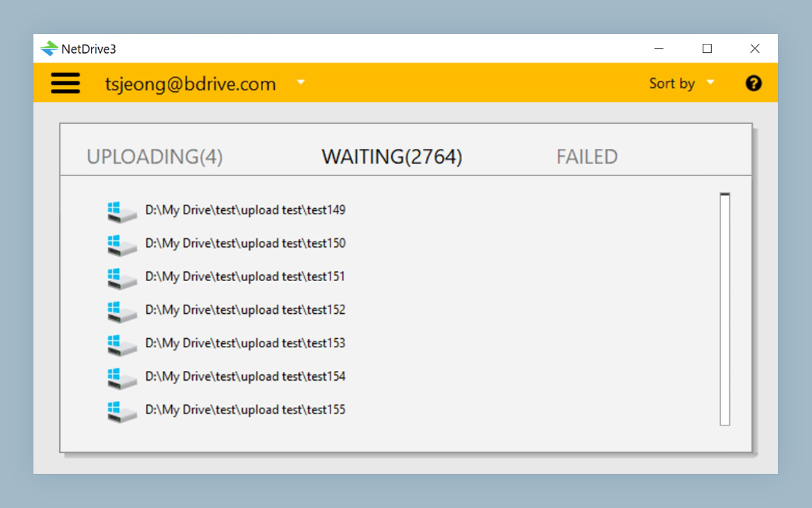Switch to the UPLOADING(4) tab

click(154, 157)
